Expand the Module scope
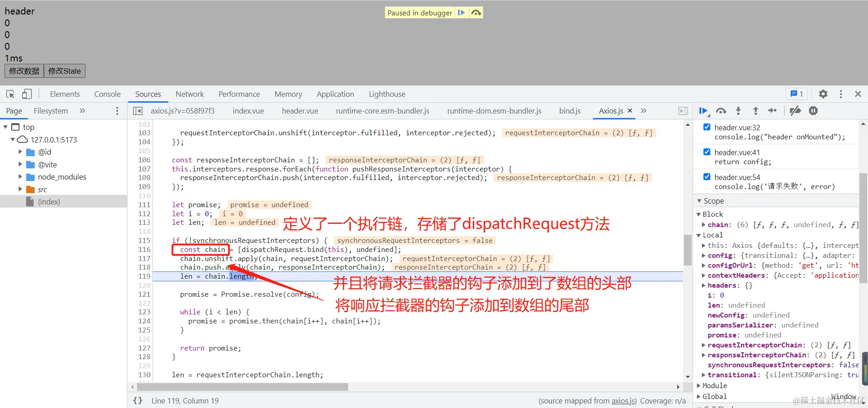The height and width of the screenshot is (408, 868). click(698, 386)
